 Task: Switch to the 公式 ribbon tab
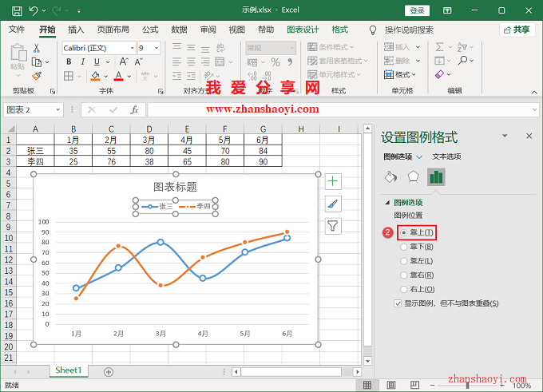coord(150,30)
